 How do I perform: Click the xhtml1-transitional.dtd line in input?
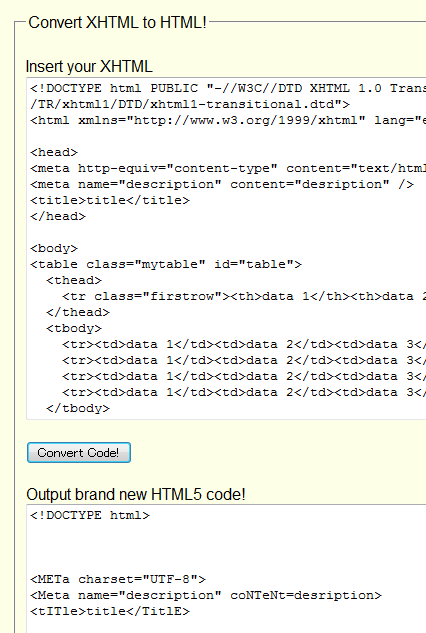tap(190, 105)
